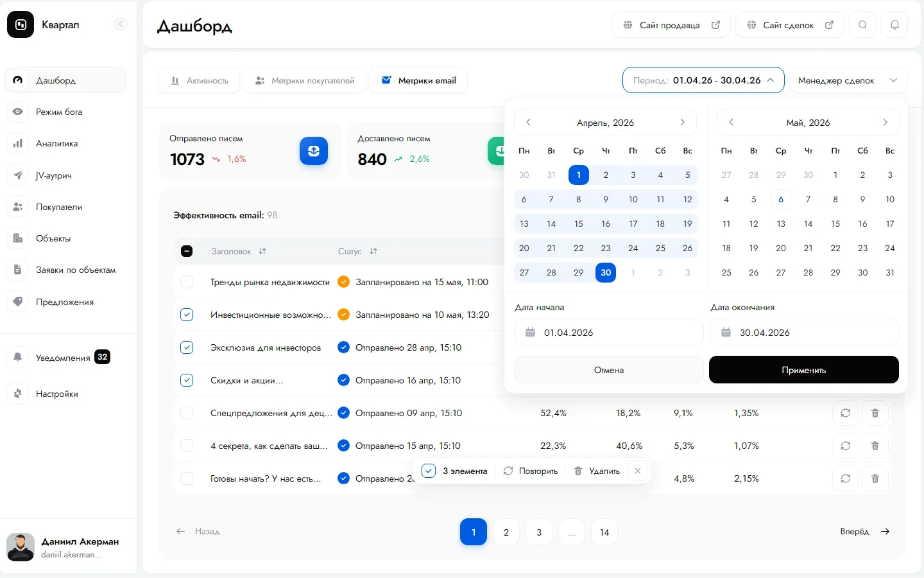Screen dimensions: 924x578
Task: Click the Дата начала input field
Action: 609,333
